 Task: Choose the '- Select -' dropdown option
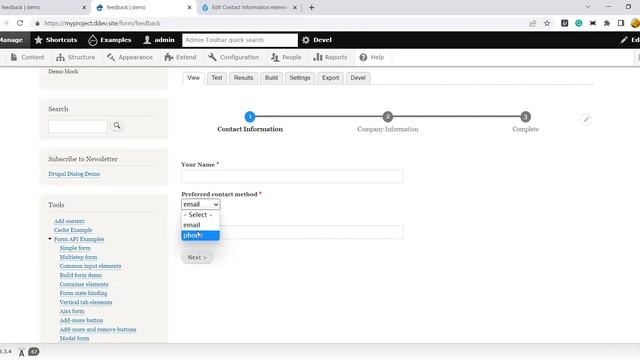coord(200,215)
